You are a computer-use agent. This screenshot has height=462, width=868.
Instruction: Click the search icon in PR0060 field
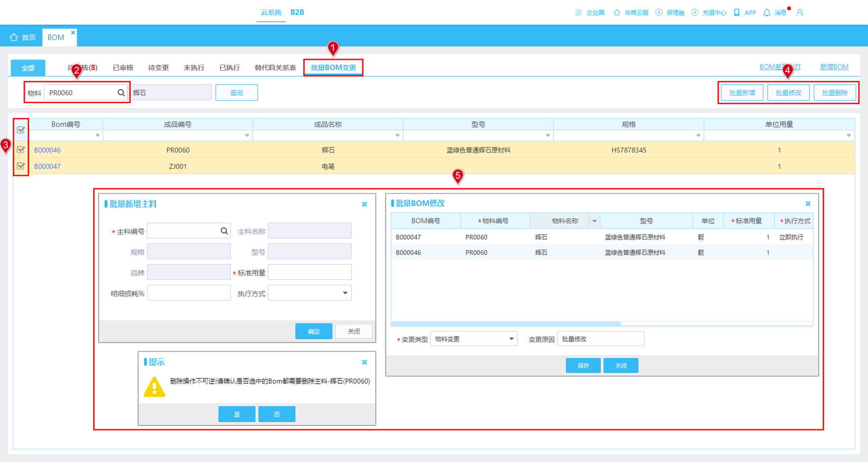click(121, 93)
